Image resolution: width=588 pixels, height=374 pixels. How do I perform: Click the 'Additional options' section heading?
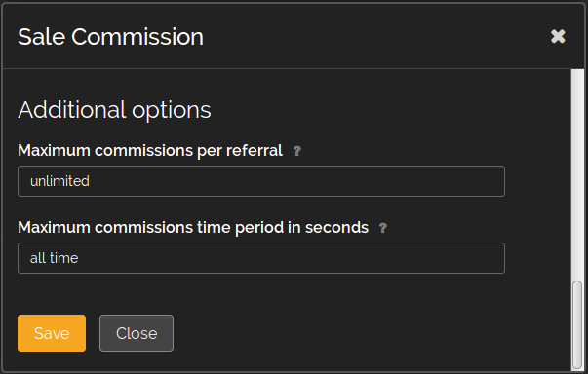pos(114,110)
